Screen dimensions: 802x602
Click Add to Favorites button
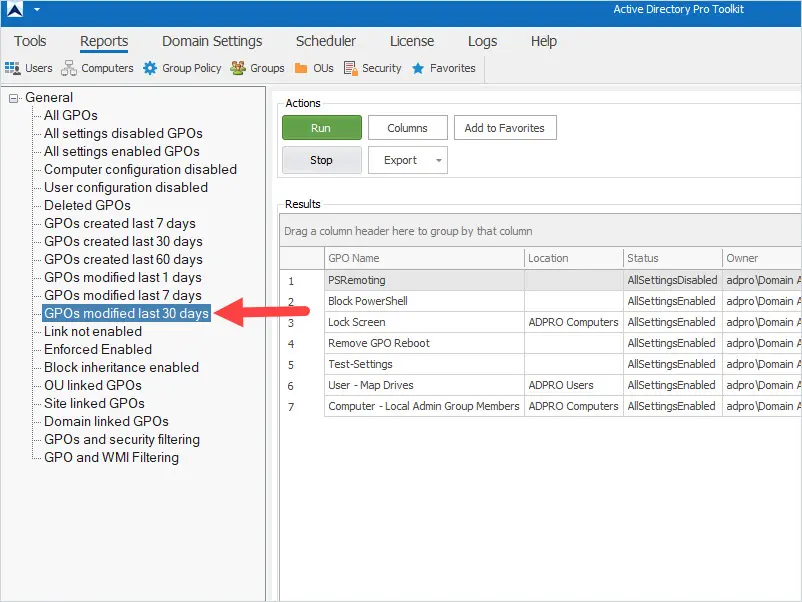coord(505,127)
